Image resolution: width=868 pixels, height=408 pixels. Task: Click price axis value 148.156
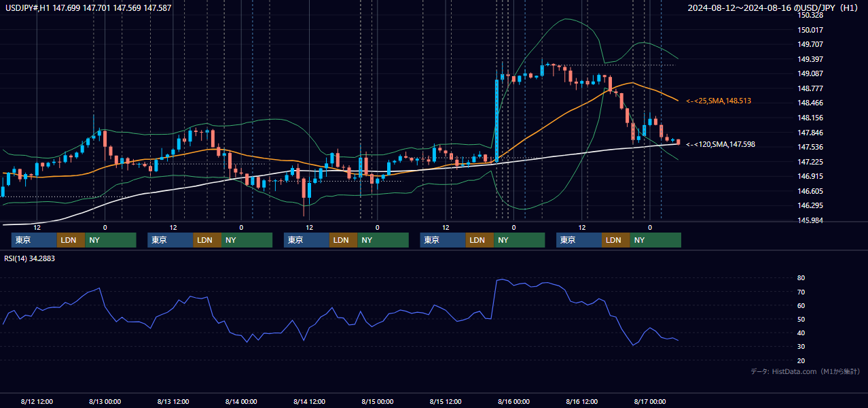811,118
